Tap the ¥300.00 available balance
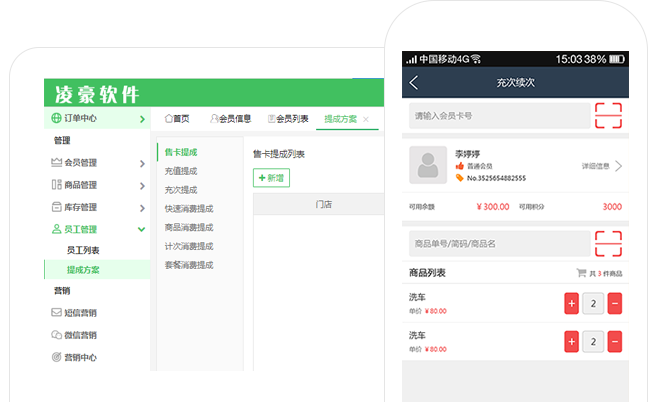This screenshot has width=660, height=402. pyautogui.click(x=493, y=207)
